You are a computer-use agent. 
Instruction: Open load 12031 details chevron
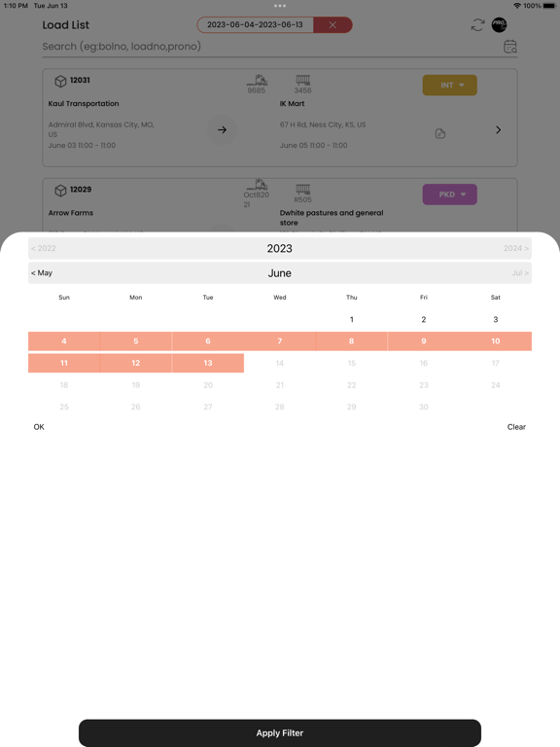[x=498, y=129]
